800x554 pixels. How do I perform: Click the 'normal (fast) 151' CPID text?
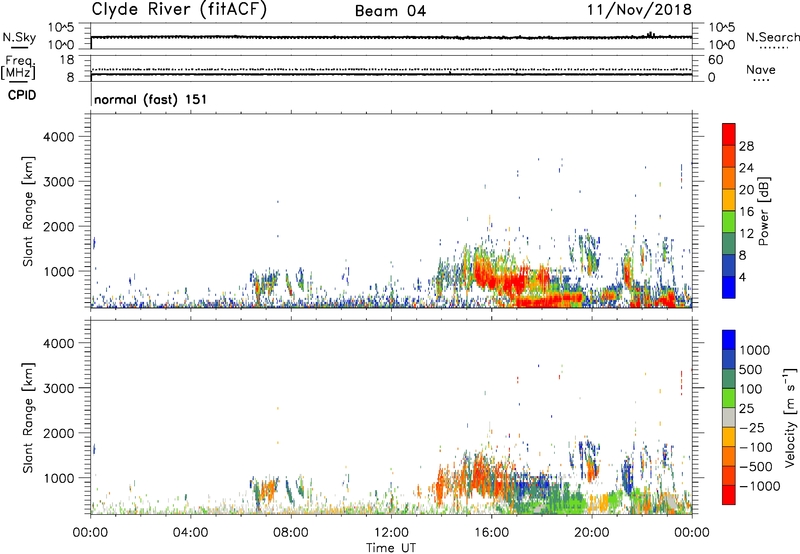[x=151, y=99]
